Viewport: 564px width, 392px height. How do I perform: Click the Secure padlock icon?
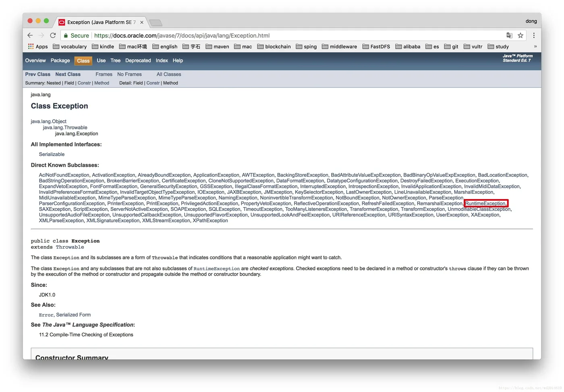pyautogui.click(x=66, y=35)
